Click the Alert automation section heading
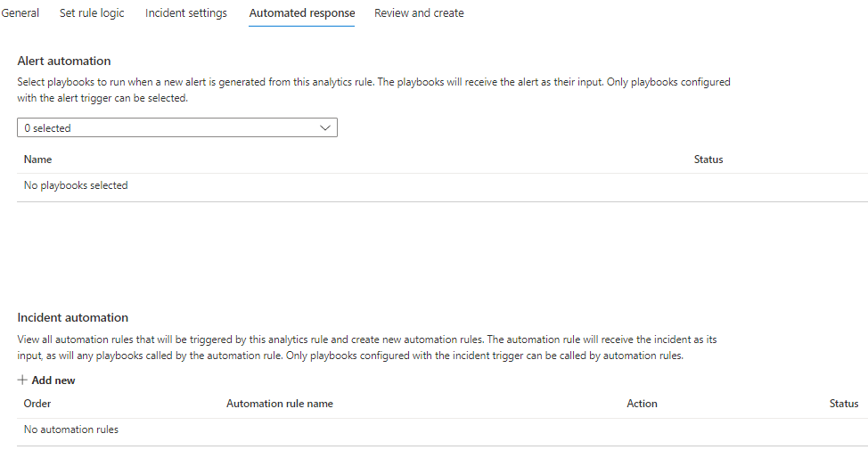The image size is (868, 458). (x=64, y=61)
